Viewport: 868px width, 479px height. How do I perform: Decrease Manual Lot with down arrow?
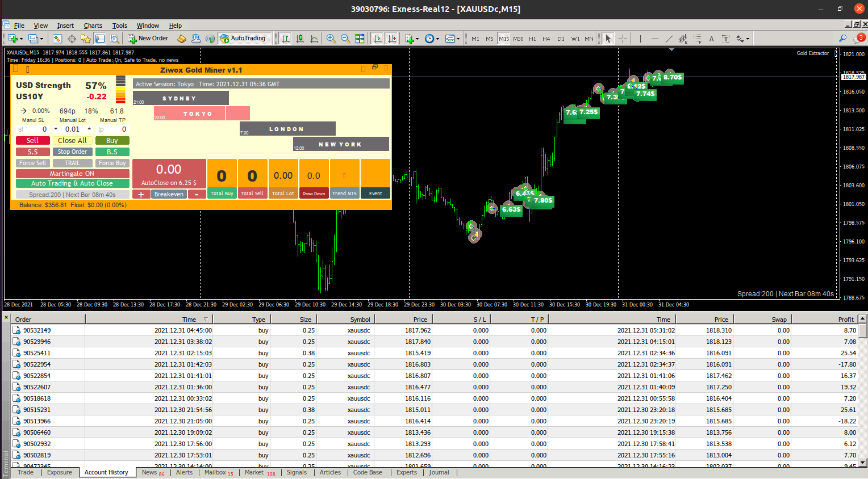56,129
